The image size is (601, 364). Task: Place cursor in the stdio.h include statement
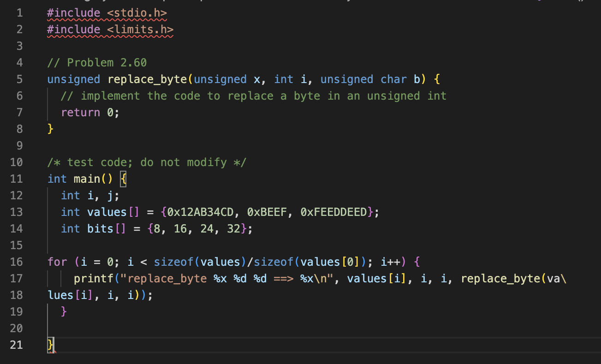tap(106, 13)
